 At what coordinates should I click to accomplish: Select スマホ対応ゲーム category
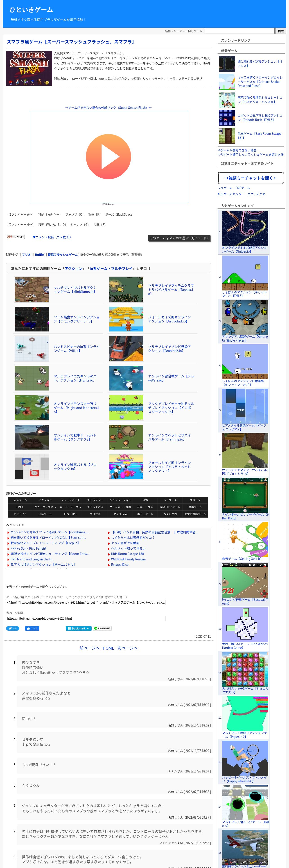click(195, 514)
